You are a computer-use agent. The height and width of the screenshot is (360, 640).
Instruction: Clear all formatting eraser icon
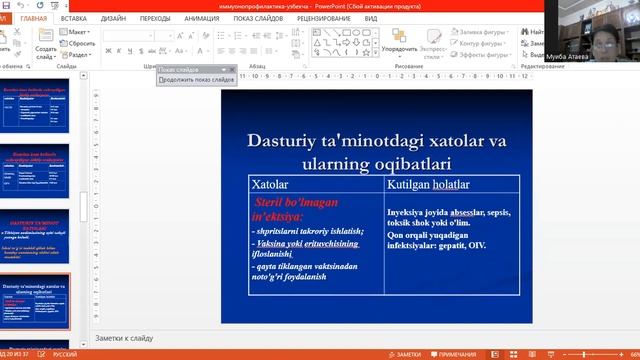pyautogui.click(x=206, y=36)
